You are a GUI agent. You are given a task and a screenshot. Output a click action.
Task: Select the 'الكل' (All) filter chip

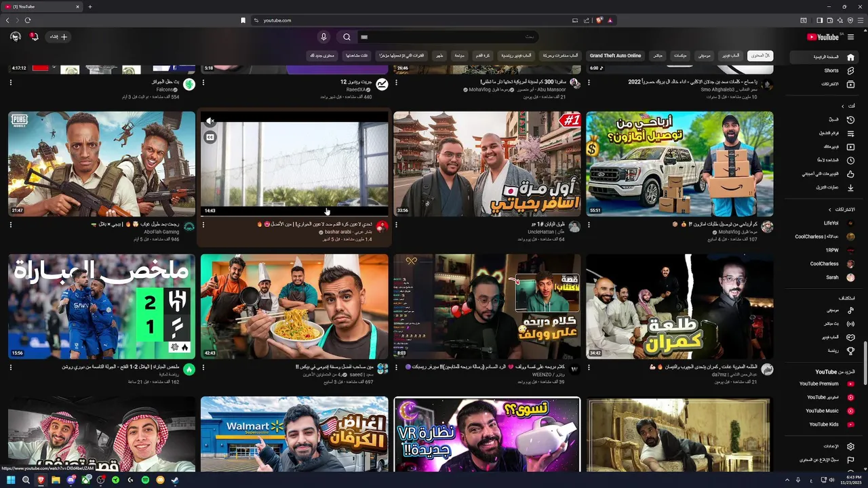pyautogui.click(x=760, y=56)
